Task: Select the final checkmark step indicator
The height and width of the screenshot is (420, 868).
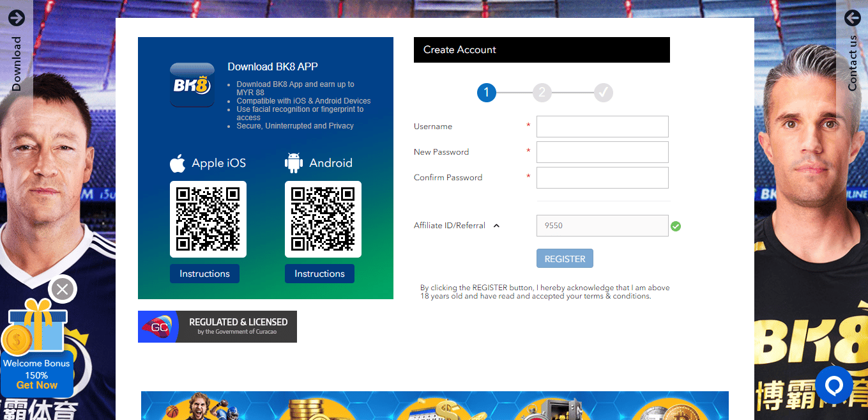Action: click(x=604, y=93)
